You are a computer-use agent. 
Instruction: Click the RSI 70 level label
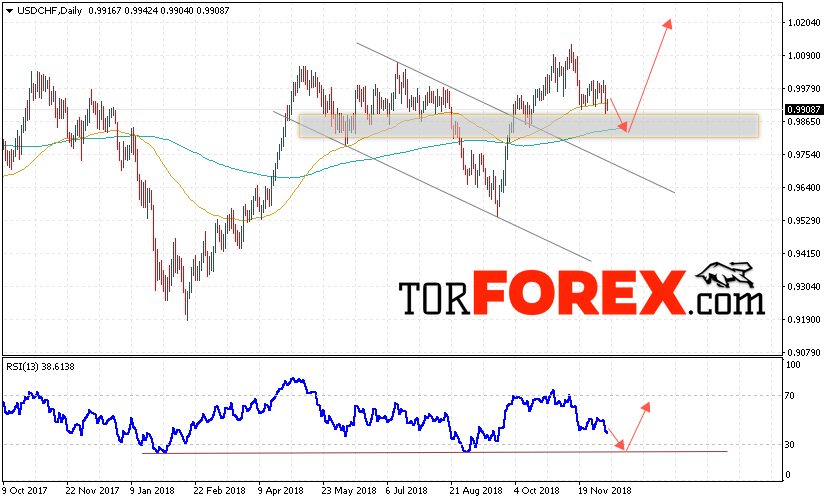790,396
